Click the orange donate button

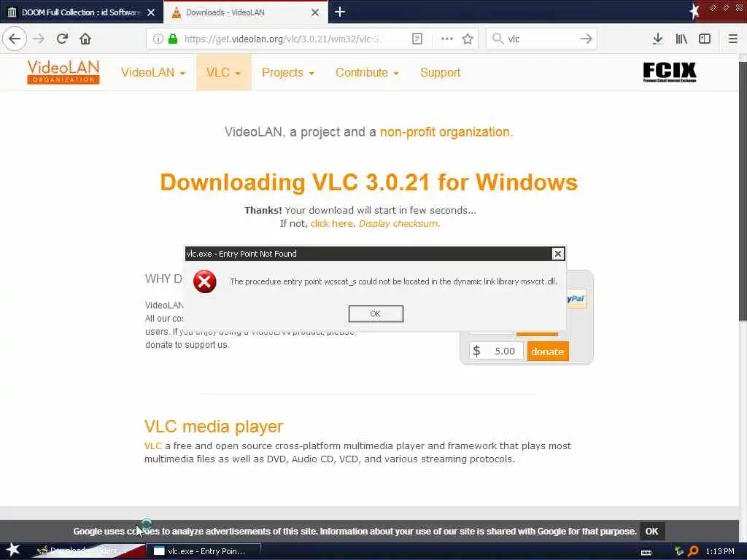[548, 351]
